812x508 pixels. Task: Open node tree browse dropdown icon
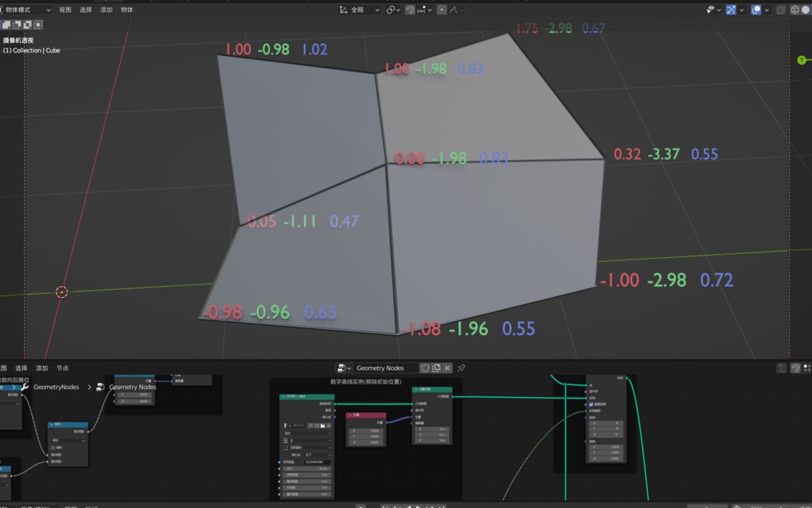pos(344,368)
